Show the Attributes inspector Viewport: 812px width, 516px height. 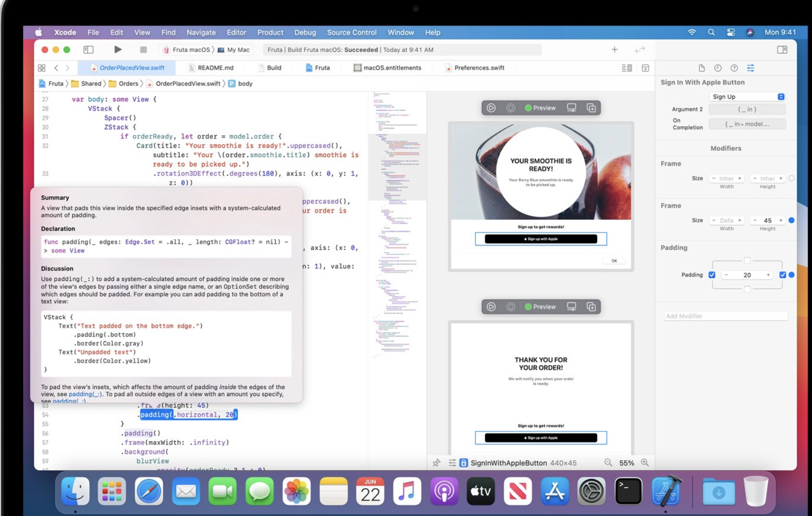click(x=750, y=68)
